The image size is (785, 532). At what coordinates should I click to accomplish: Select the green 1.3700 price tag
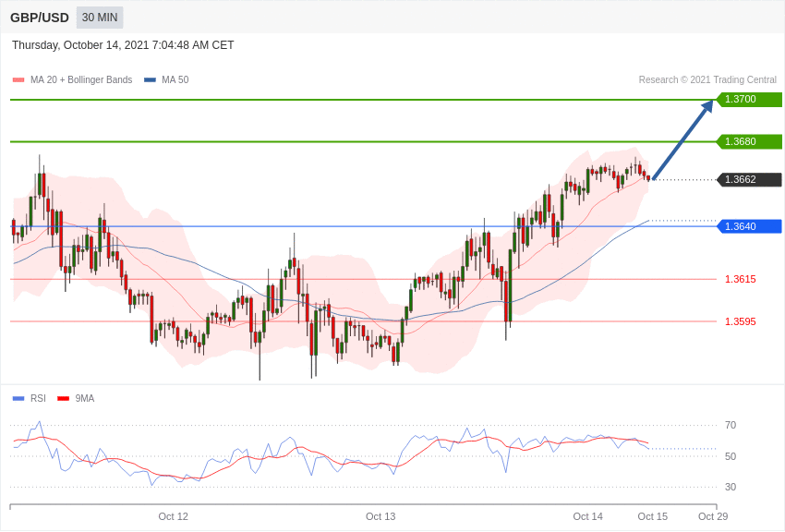749,100
